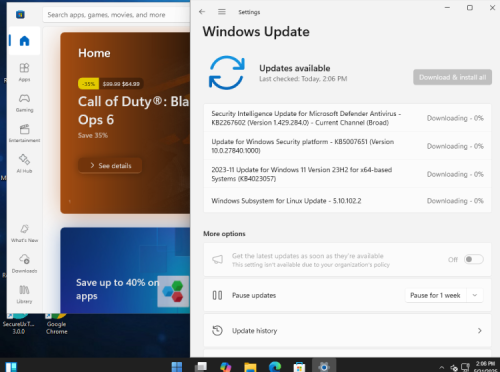
Task: Click the More options heading
Action: [224, 234]
